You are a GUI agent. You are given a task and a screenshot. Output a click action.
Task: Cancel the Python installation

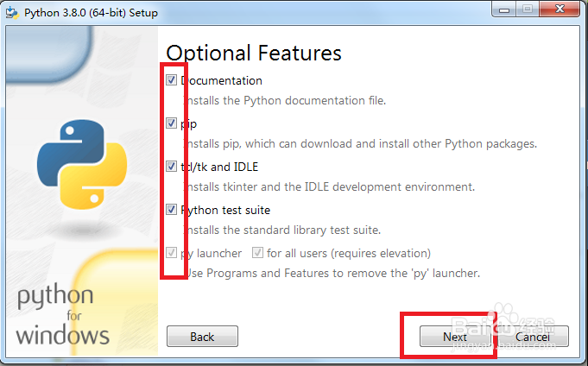533,337
